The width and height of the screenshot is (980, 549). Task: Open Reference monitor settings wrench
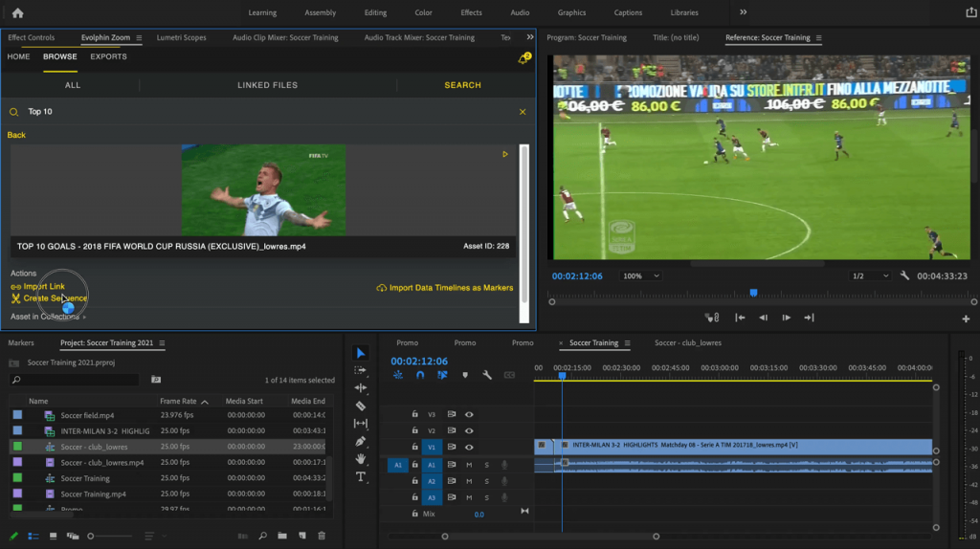pyautogui.click(x=904, y=275)
